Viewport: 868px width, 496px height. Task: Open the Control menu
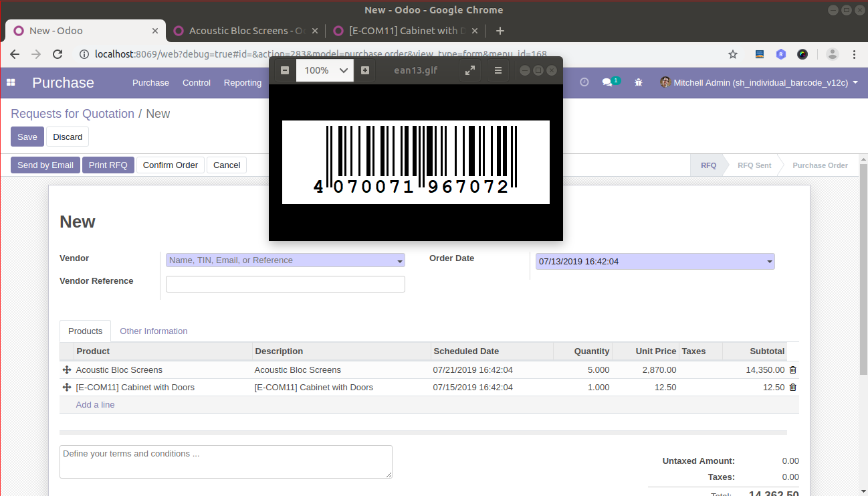point(197,82)
